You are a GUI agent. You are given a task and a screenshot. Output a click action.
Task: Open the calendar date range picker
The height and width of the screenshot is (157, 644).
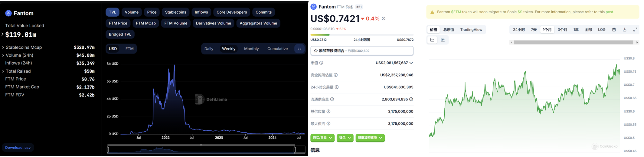tap(614, 30)
